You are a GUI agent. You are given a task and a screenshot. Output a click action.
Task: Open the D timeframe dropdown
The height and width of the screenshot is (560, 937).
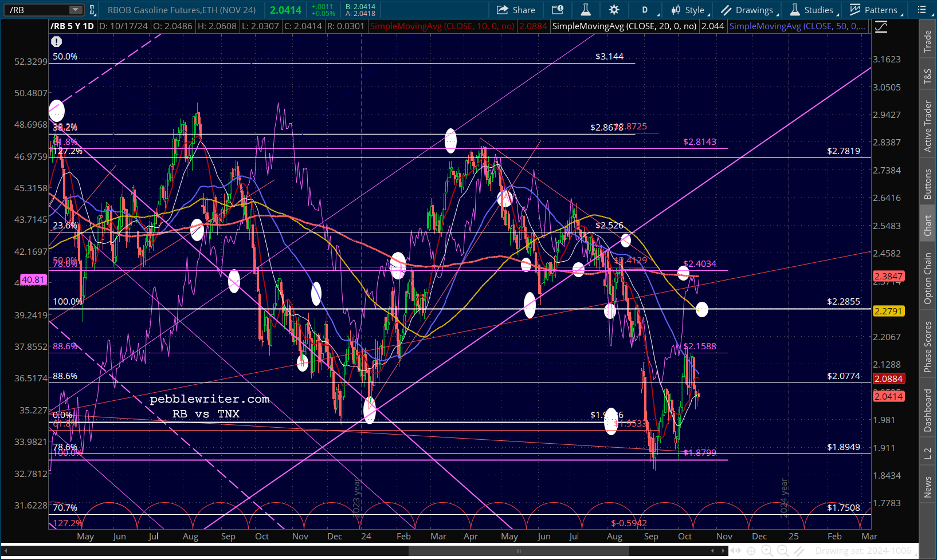click(648, 10)
